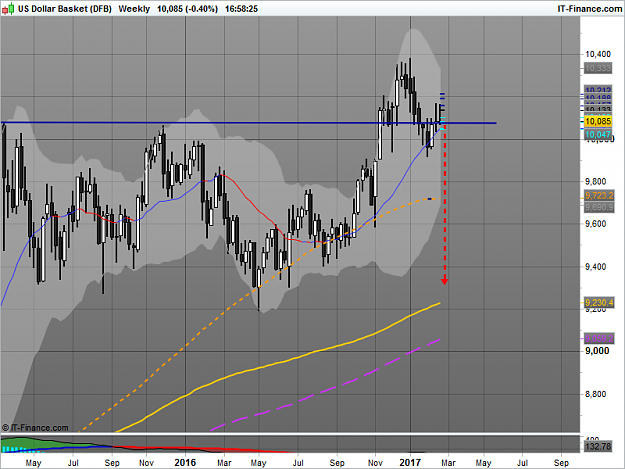Image resolution: width=625 pixels, height=469 pixels.
Task: Click the candlestick chart icon beside the title
Action: click(x=8, y=8)
